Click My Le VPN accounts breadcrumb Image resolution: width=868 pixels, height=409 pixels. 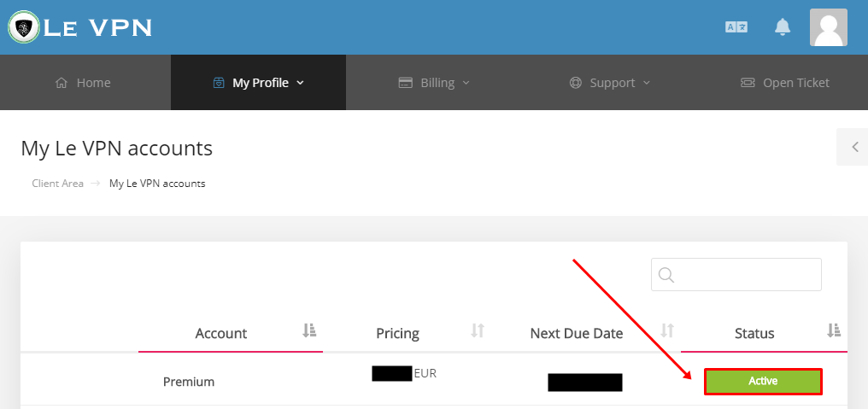click(x=157, y=184)
